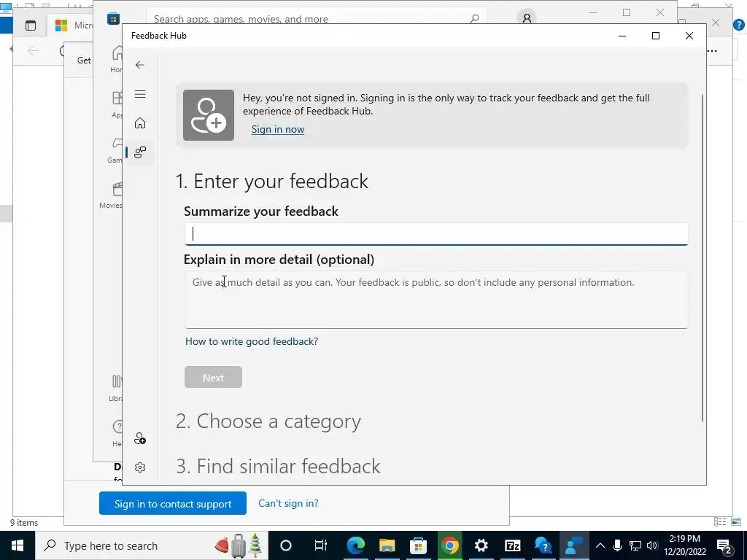This screenshot has width=747, height=560.
Task: Click the '9 items' status text
Action: tap(24, 522)
